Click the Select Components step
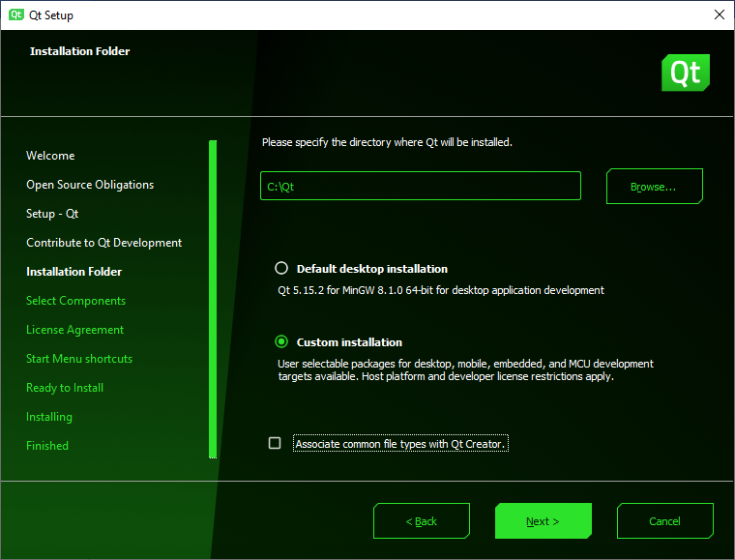Image resolution: width=735 pixels, height=560 pixels. tap(76, 301)
